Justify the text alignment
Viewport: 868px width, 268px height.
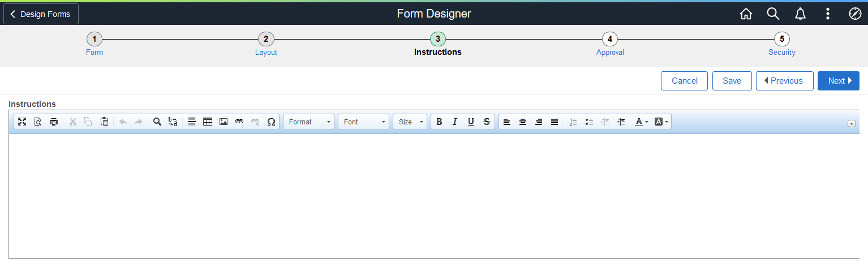point(555,122)
